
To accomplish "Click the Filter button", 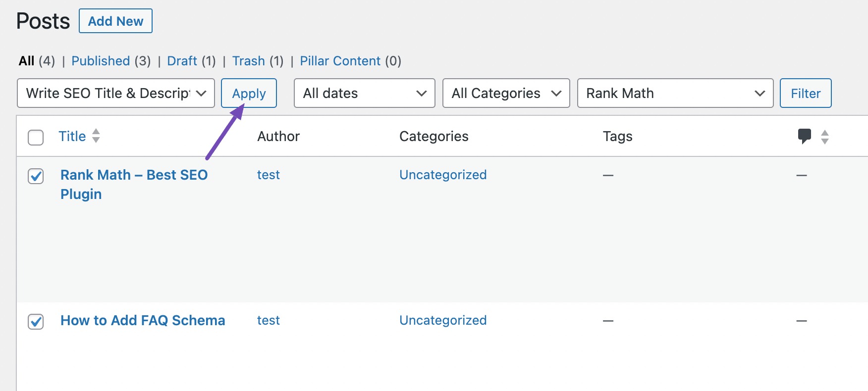I will point(806,93).
